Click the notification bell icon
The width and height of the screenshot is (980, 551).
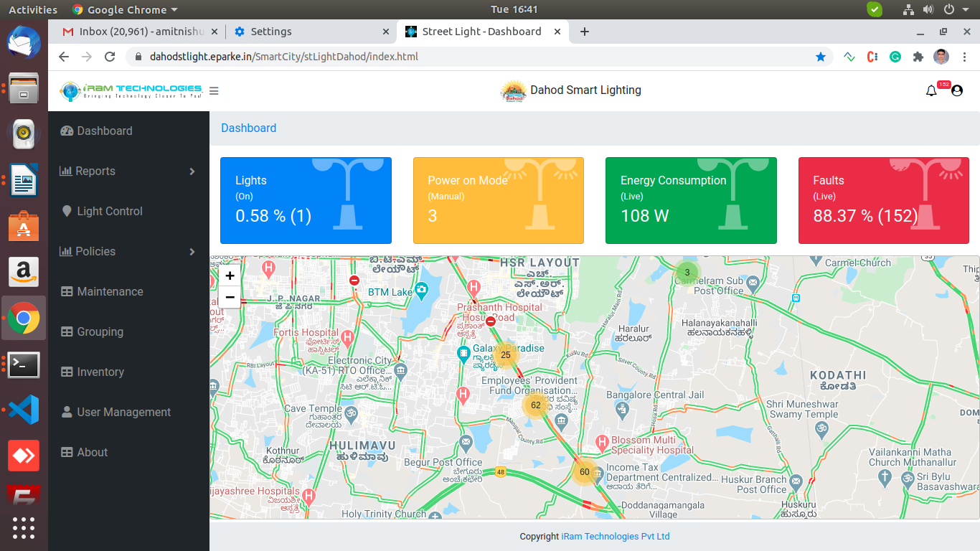[x=931, y=91]
